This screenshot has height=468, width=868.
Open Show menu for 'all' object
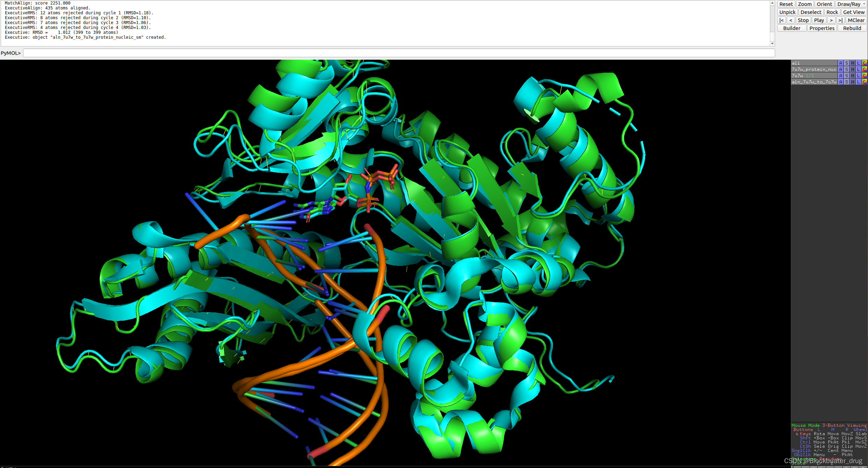[847, 63]
